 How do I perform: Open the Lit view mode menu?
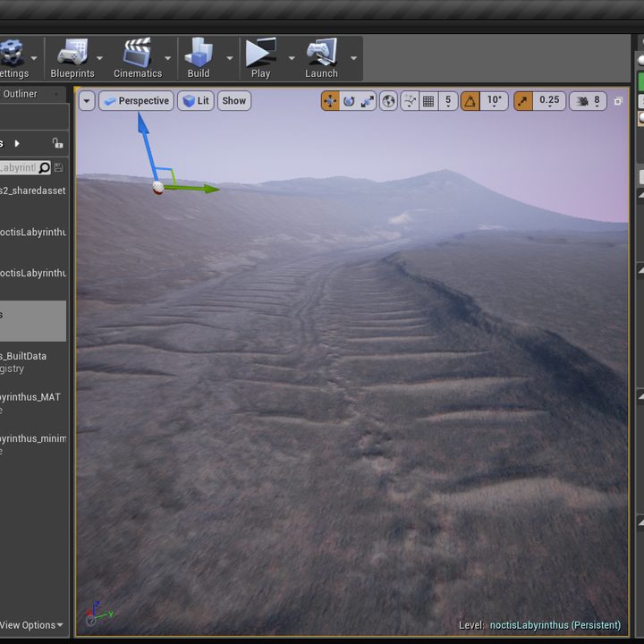click(x=196, y=100)
